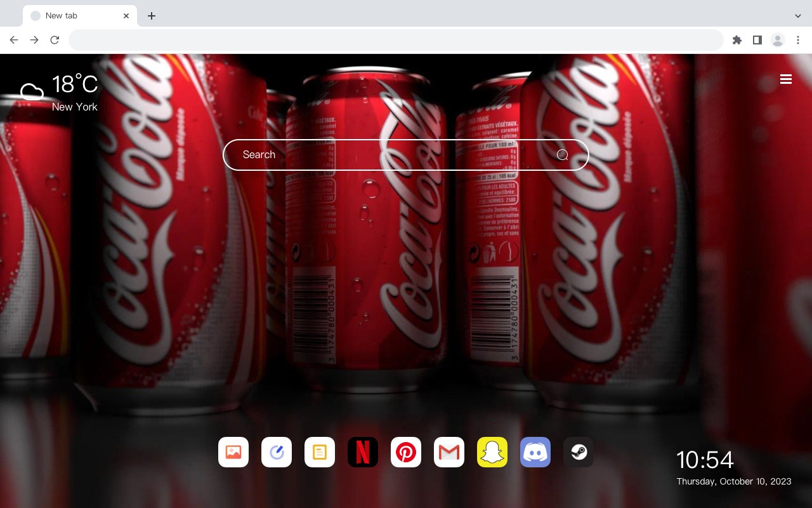Open the Discord shortcut

535,452
